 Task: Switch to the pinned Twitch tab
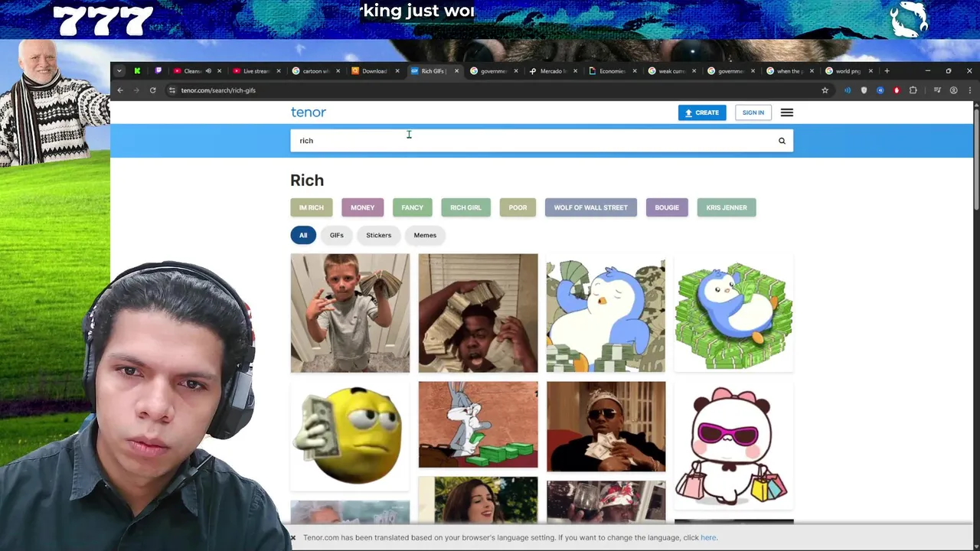coord(158,71)
